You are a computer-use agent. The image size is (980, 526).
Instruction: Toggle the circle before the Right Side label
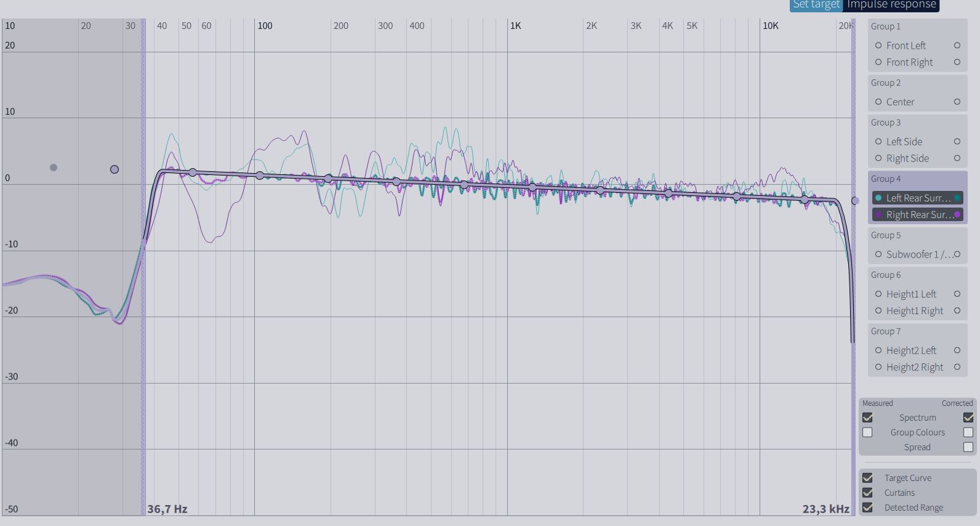click(x=878, y=158)
